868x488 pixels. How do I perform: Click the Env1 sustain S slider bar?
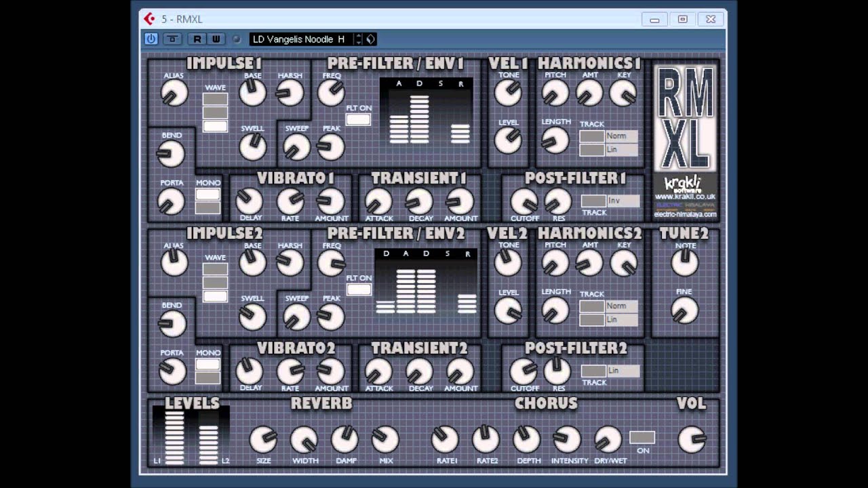point(440,116)
